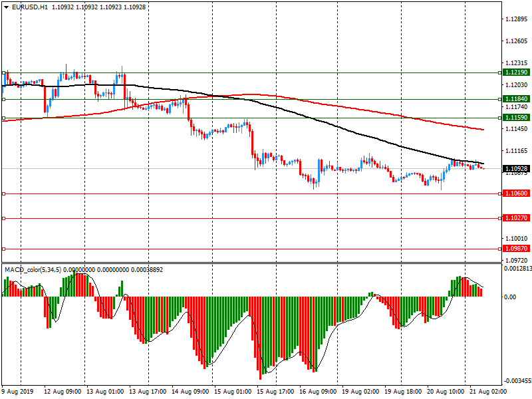Click the 12 Aug 09:00 time label
Screen dimensions: 532x399
tap(63, 392)
